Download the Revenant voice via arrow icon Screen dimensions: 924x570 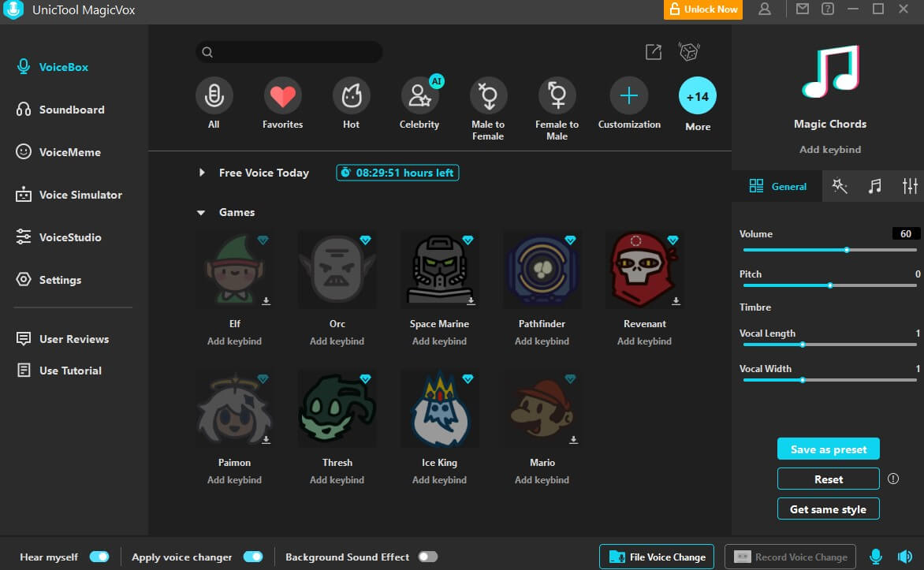pyautogui.click(x=676, y=300)
